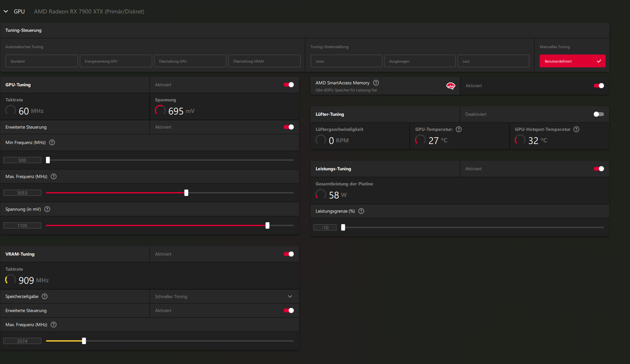
Task: Disable AMD SmartAccess Memory switch
Action: tap(599, 86)
